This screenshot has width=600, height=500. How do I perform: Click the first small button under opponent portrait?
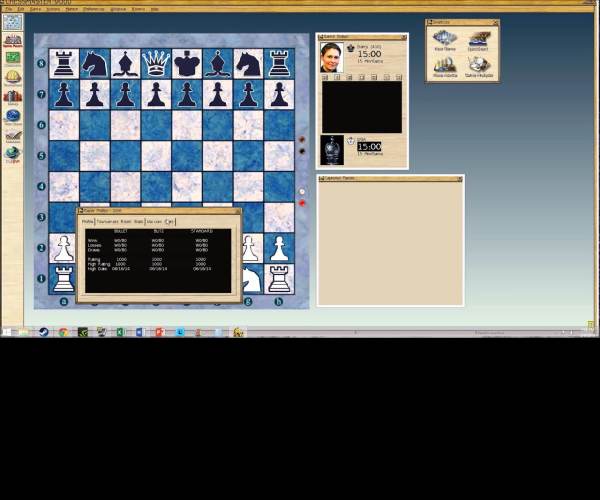point(325,77)
